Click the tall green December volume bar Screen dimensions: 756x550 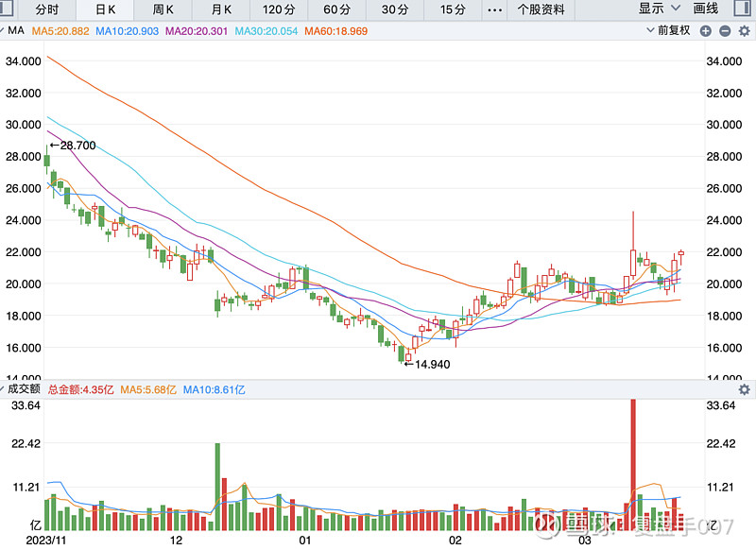217,487
